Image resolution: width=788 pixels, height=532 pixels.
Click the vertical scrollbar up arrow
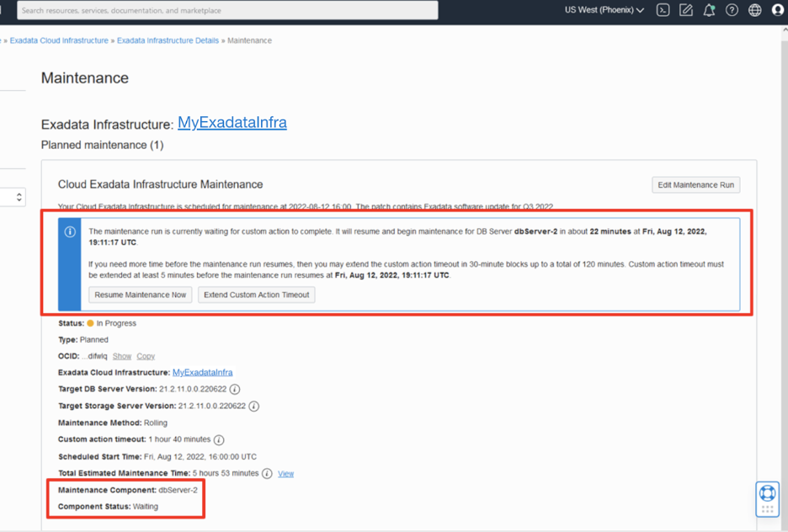coord(785,30)
